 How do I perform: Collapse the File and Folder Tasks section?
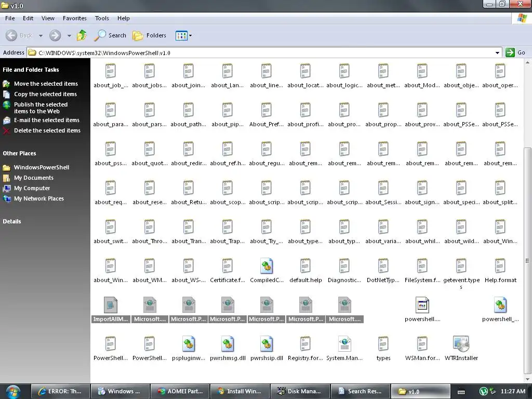31,70
